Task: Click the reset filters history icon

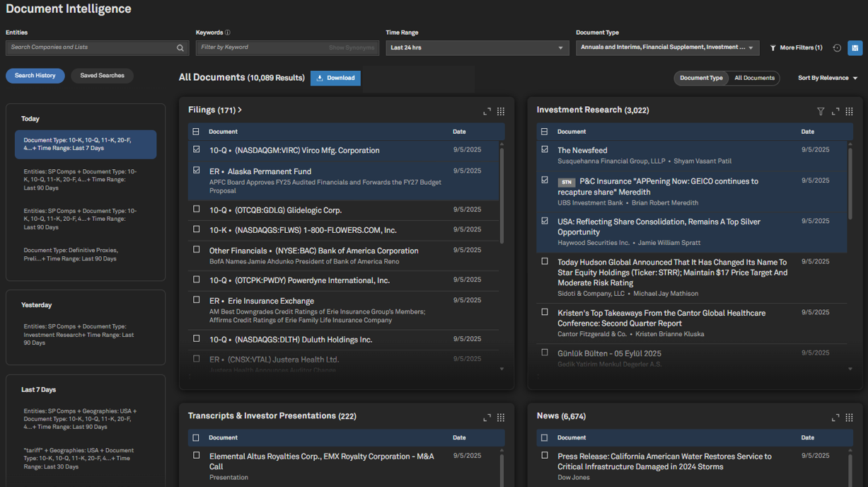Action: tap(837, 48)
